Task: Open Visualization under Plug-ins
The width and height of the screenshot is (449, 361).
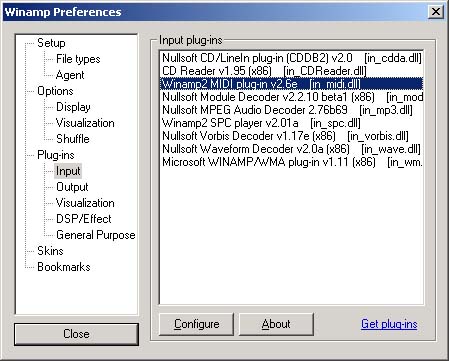Action: [x=85, y=203]
